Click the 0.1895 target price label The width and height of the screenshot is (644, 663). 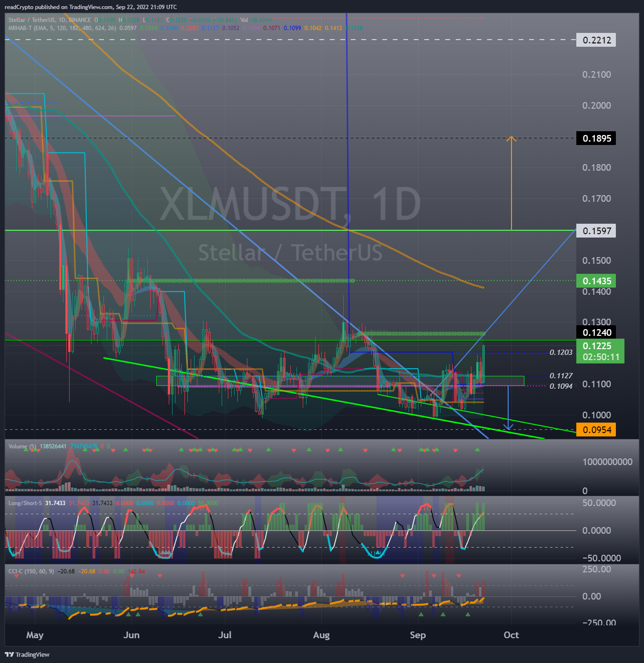(596, 138)
